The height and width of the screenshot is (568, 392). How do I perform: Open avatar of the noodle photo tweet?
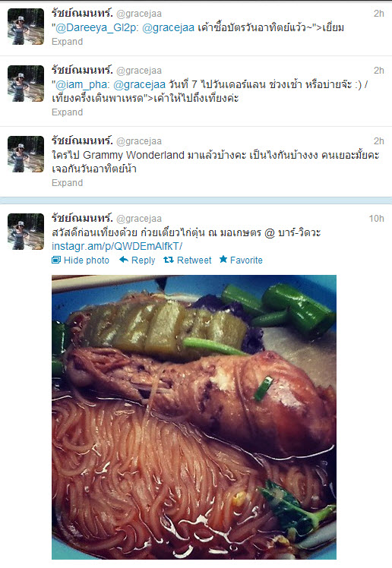26,232
